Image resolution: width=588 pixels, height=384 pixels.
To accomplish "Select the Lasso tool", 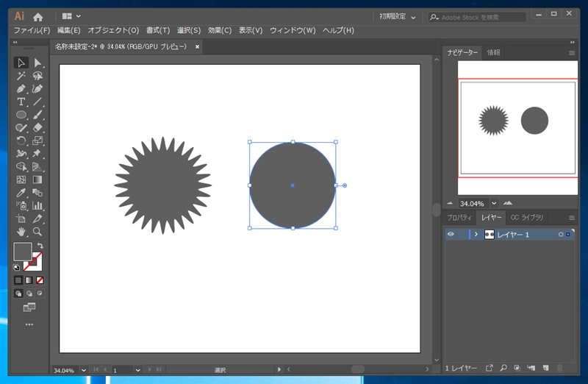I will point(37,76).
